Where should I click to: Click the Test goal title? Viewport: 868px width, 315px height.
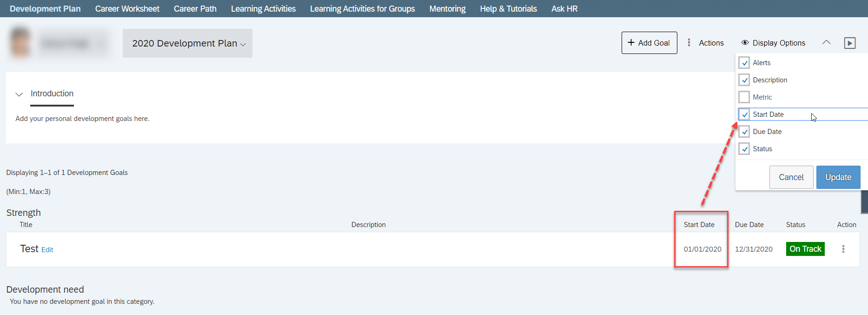pos(29,249)
